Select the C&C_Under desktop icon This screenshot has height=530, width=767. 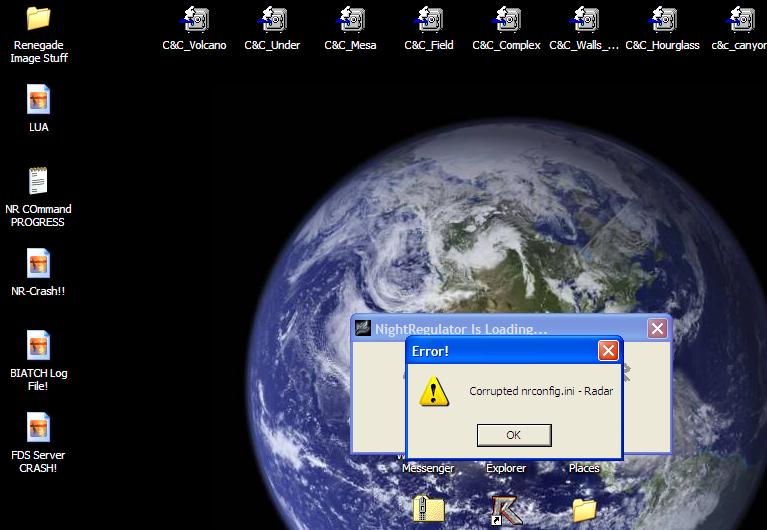[272, 20]
